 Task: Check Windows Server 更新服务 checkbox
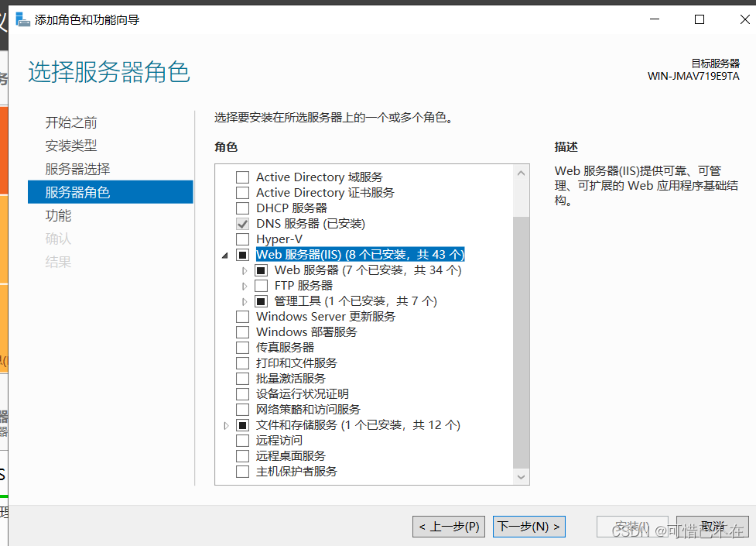click(x=242, y=317)
